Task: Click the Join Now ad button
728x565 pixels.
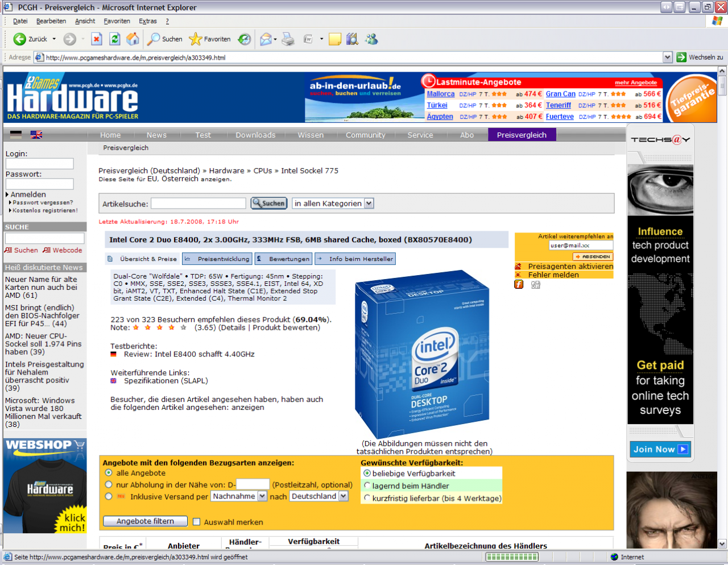Action: 660,449
